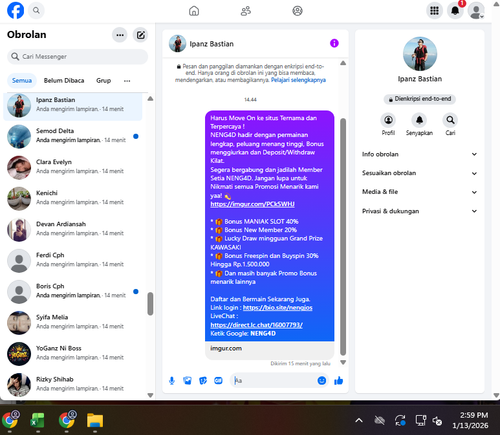Click Dienkripsi end-to-end badge

point(420,99)
